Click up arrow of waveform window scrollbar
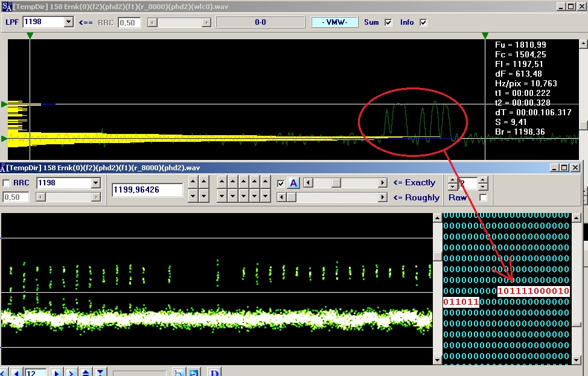Screen dimensions: 588x376 pyautogui.click(x=583, y=44)
